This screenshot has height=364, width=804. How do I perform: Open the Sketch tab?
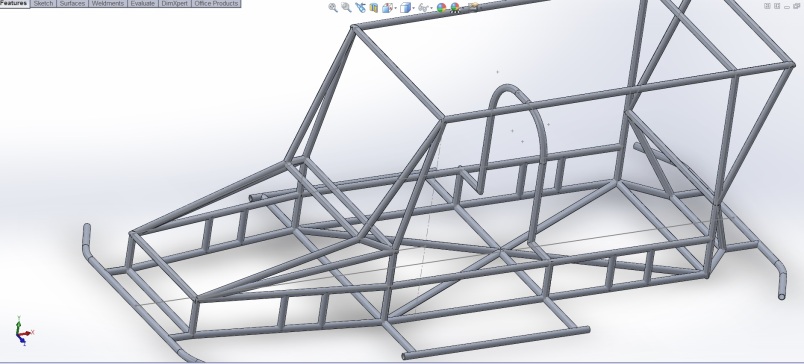click(x=43, y=4)
